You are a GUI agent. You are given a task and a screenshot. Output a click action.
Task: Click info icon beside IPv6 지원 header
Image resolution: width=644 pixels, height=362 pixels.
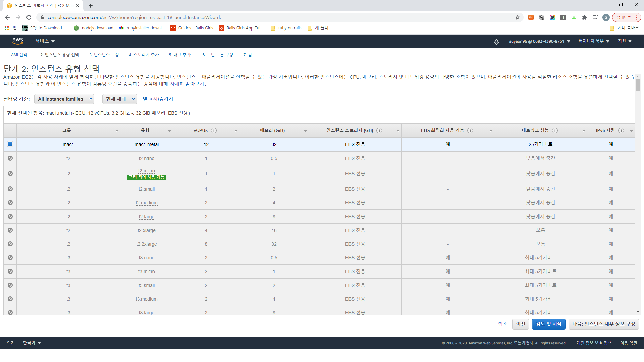(x=621, y=131)
